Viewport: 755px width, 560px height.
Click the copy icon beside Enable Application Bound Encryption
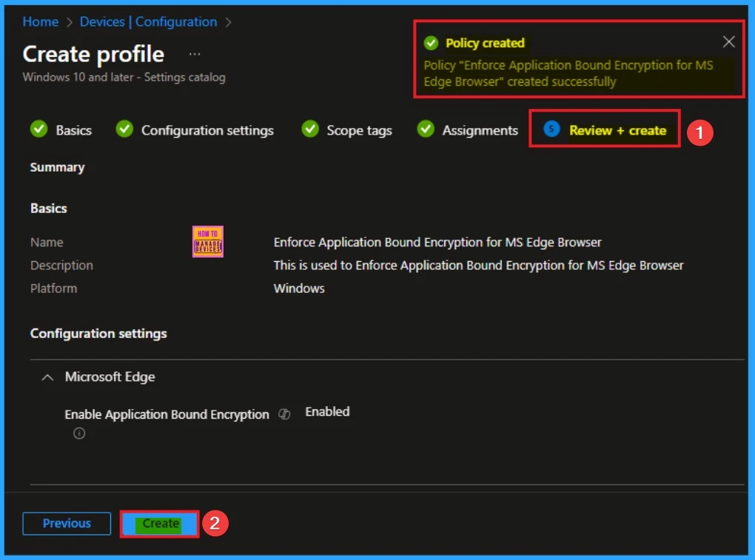(284, 414)
